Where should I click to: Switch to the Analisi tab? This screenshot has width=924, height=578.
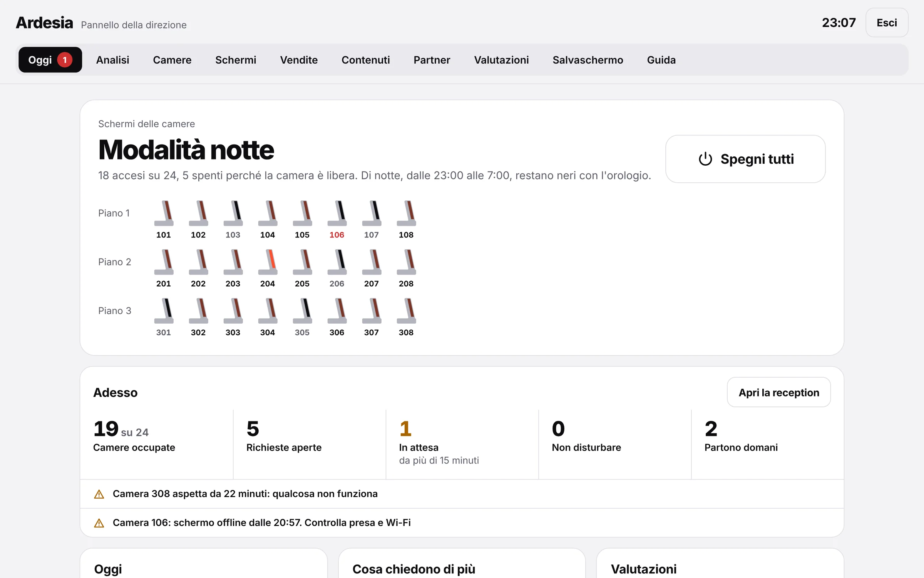pos(112,60)
